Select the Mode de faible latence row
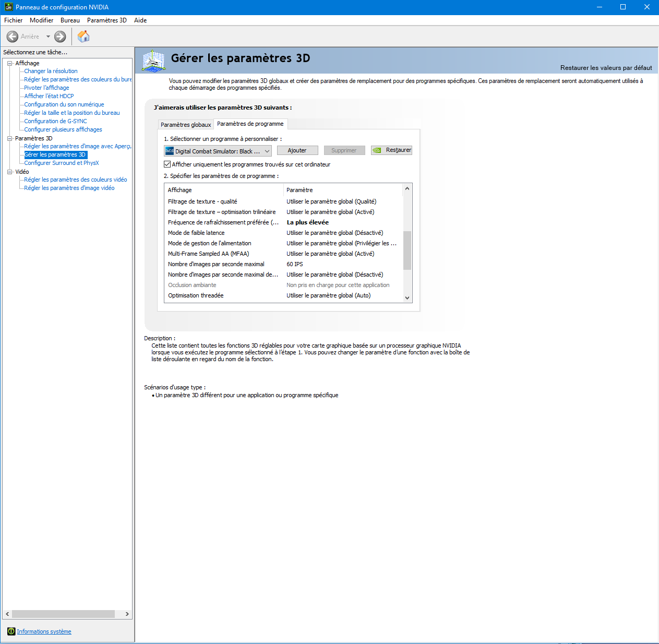This screenshot has width=659, height=644. [284, 233]
